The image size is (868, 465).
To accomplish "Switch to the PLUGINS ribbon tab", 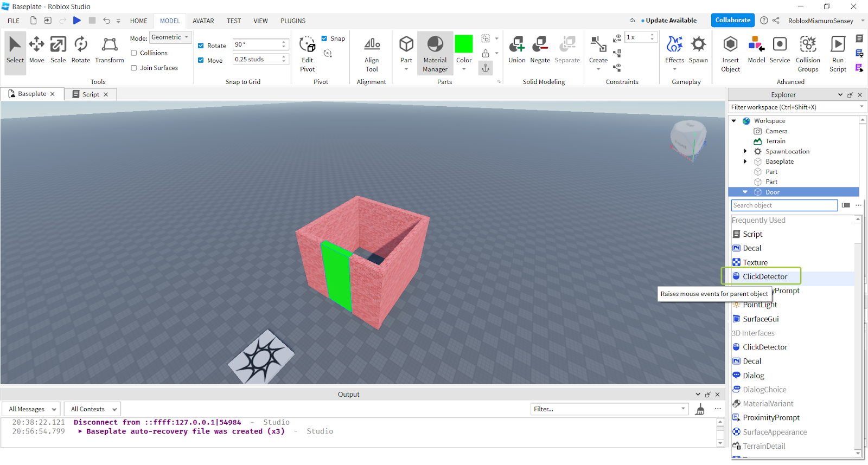I will tap(293, 21).
